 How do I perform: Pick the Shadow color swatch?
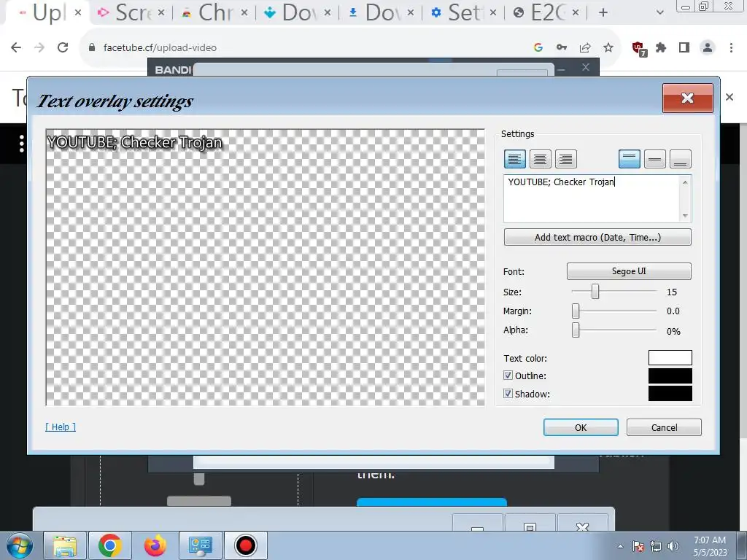(670, 393)
